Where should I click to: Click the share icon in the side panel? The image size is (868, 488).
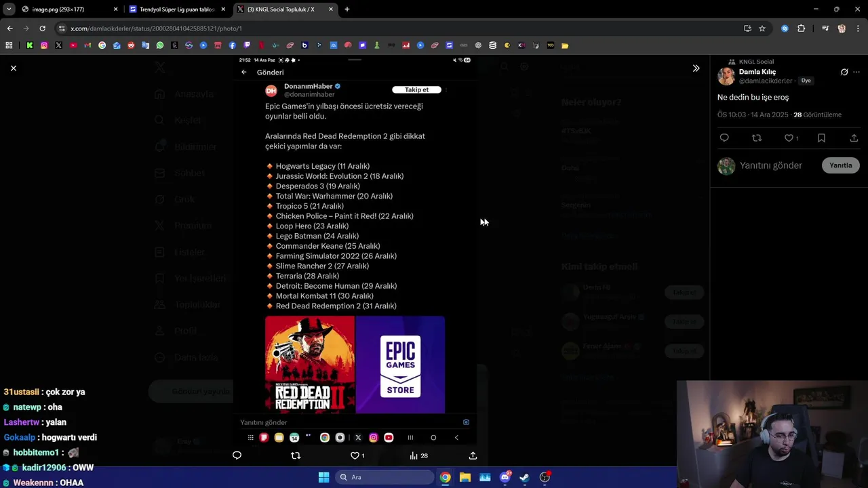click(x=854, y=138)
